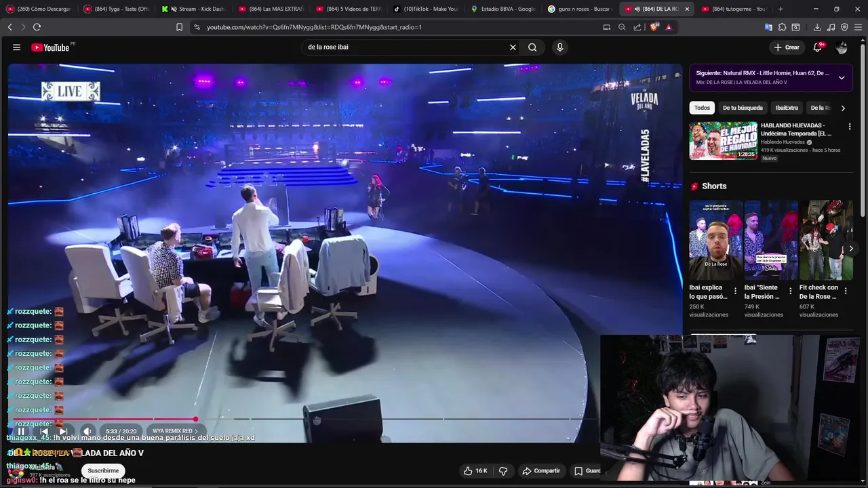Screen dimensions: 868x488
Task: Switch to the TikTok - Make Your Day tab
Action: pos(425,9)
